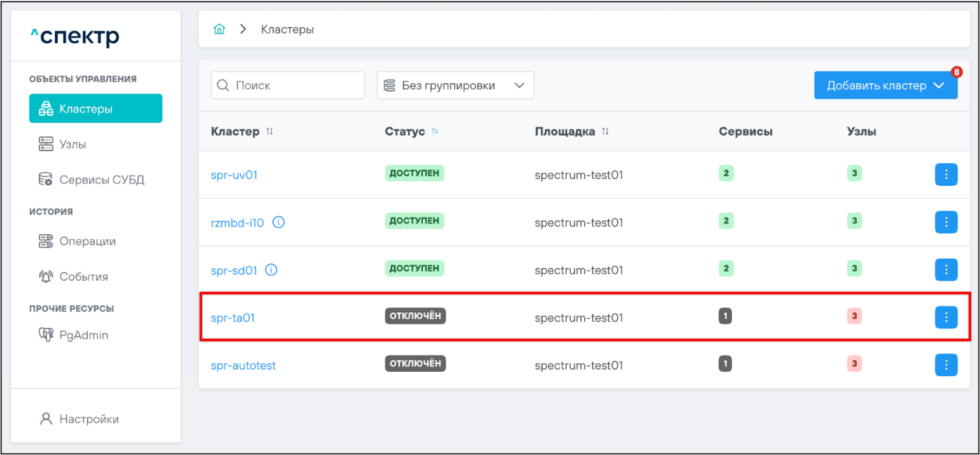Open three-dot actions menu for spr-autotest
Screen dimensions: 980x455
[x=946, y=365]
